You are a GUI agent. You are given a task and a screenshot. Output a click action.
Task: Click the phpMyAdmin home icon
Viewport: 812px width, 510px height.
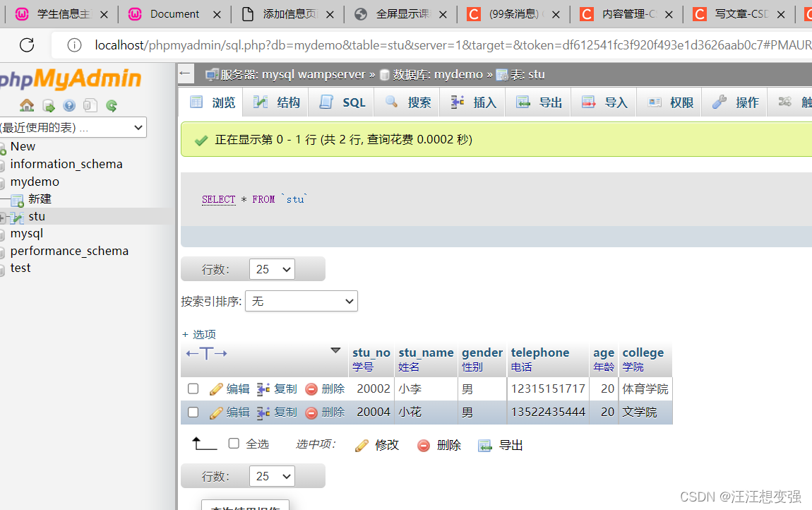coord(27,106)
